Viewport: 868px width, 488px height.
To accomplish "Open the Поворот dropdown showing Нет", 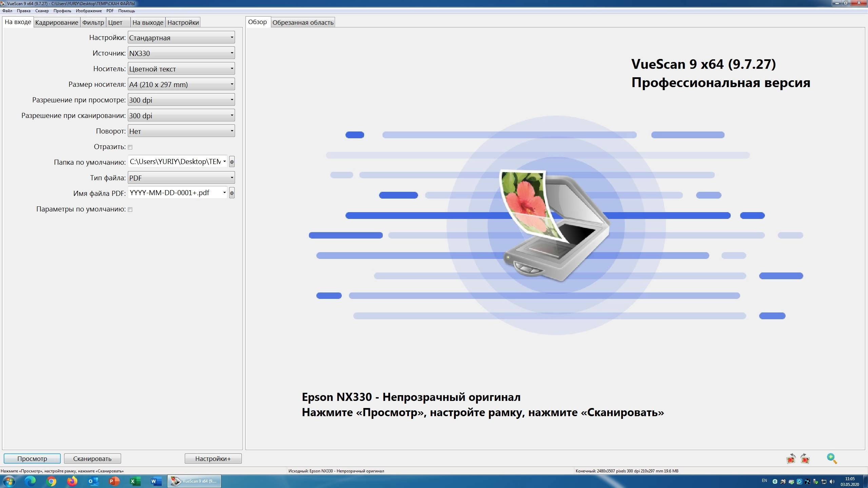I will click(x=181, y=131).
